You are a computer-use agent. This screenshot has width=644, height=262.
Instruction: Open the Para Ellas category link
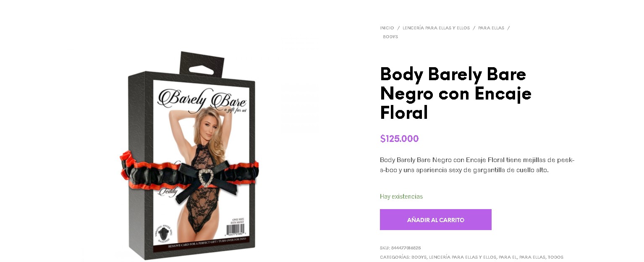tap(532, 257)
